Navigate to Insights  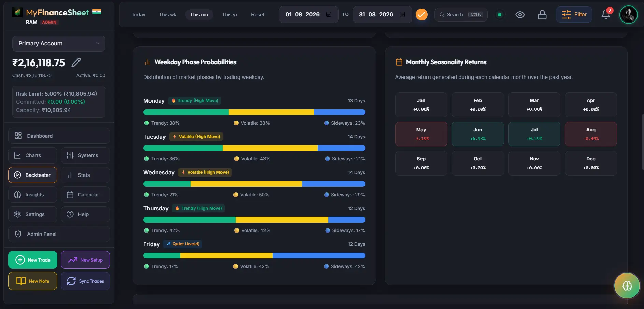(x=33, y=195)
